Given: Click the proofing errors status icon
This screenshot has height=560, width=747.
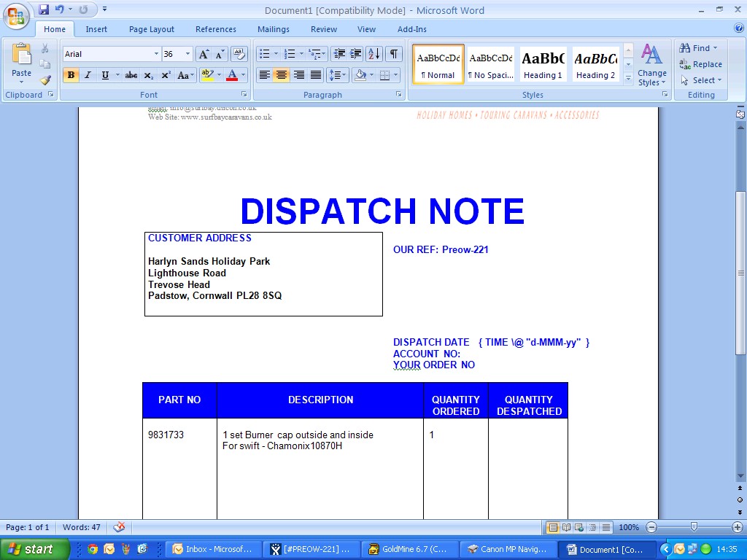Looking at the screenshot, I should 119,527.
